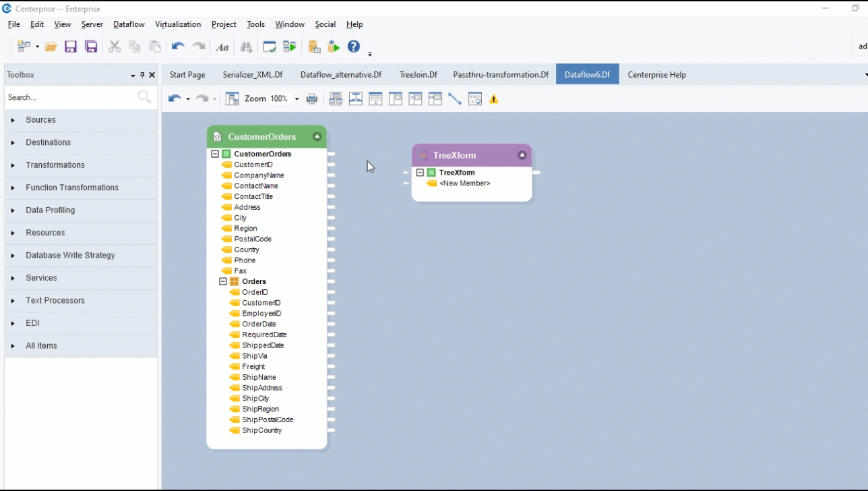Click the Save All icon
868x491 pixels.
click(91, 47)
